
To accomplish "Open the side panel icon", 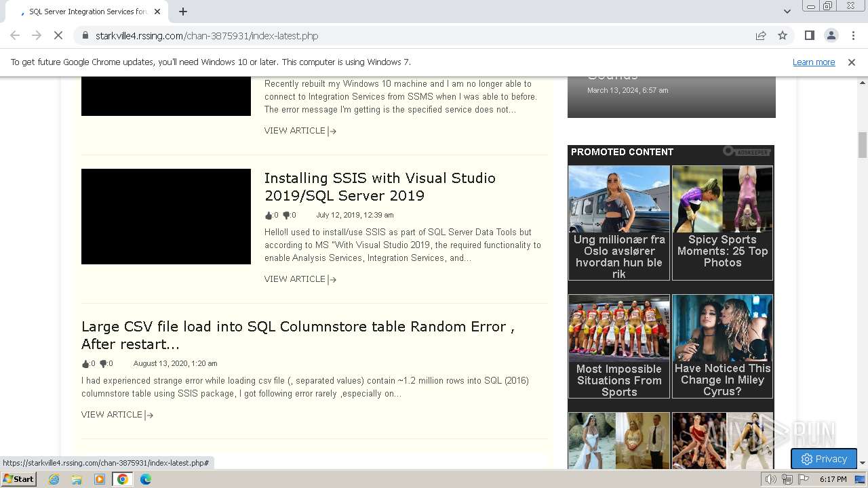I will (x=809, y=36).
